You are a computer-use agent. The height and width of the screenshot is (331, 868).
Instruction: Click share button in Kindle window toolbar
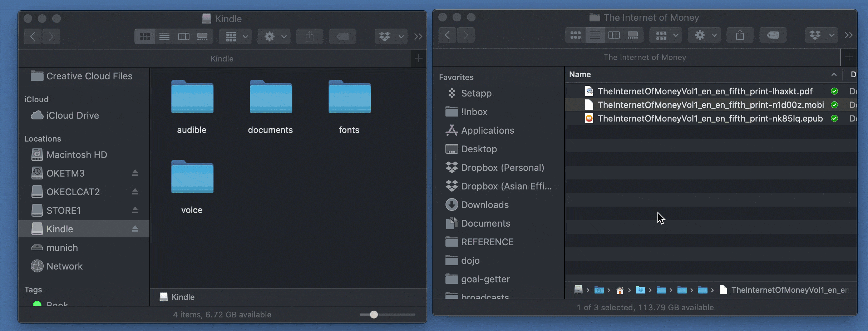(x=310, y=36)
